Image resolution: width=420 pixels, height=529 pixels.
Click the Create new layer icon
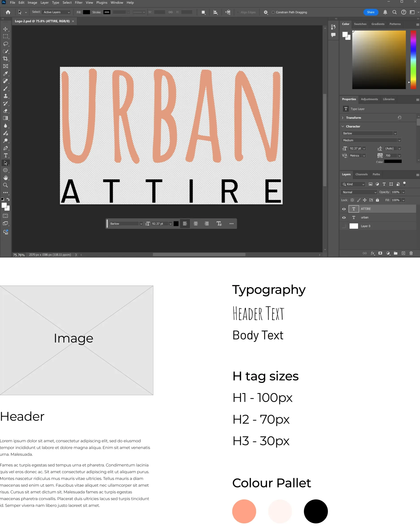point(403,253)
